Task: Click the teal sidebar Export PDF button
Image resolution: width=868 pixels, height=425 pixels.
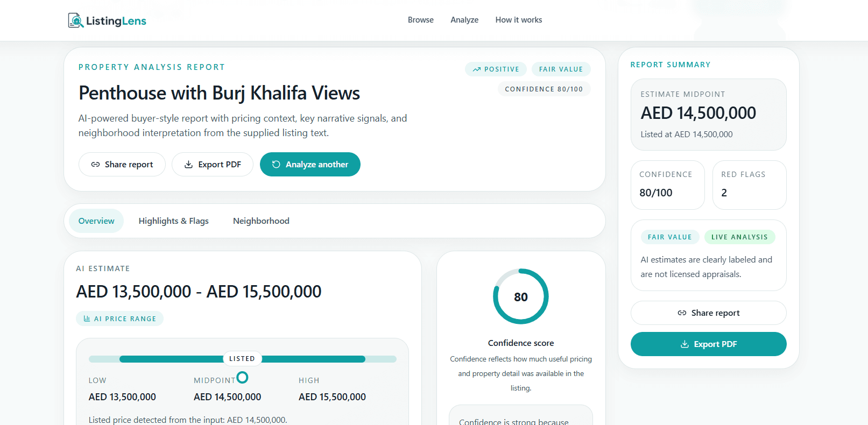Action: (x=709, y=344)
